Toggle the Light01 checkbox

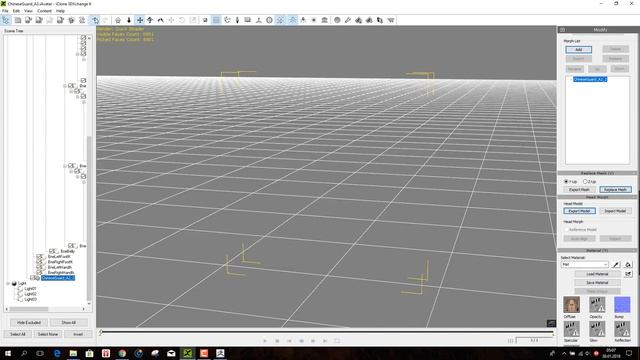pos(20,289)
